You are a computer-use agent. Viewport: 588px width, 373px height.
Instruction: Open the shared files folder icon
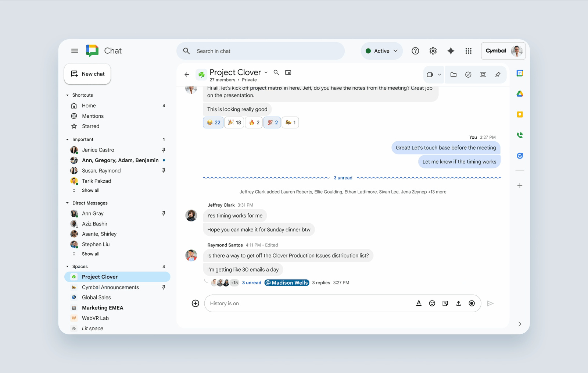(x=453, y=75)
